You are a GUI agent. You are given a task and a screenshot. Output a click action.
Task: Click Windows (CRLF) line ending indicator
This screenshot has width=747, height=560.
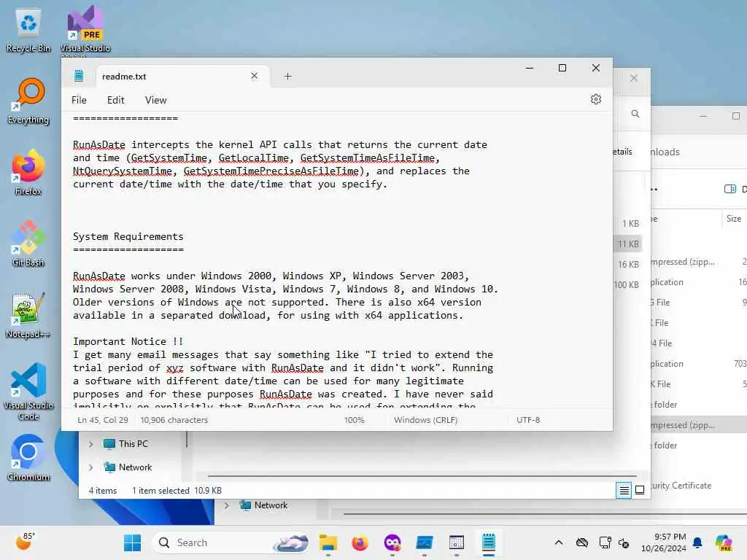(x=425, y=420)
